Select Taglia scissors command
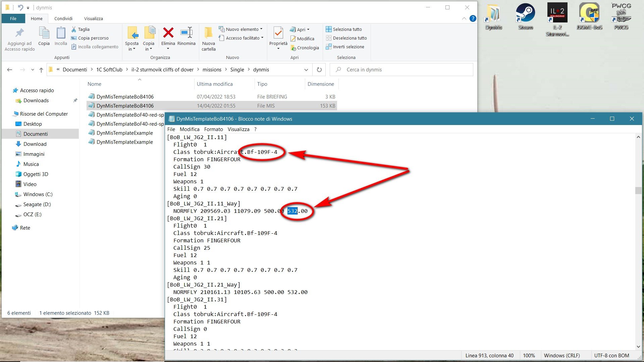 pyautogui.click(x=80, y=29)
